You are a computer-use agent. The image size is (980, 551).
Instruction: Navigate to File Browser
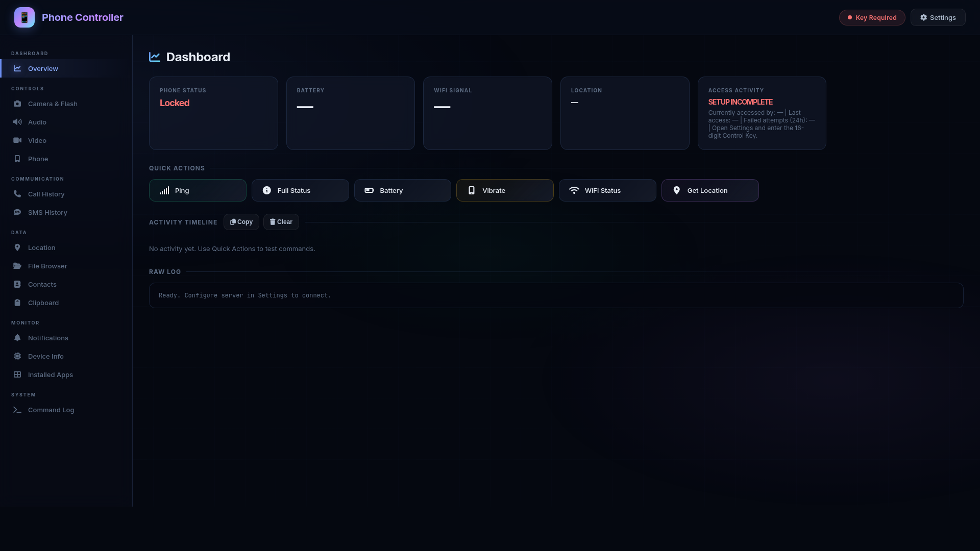pos(66,266)
